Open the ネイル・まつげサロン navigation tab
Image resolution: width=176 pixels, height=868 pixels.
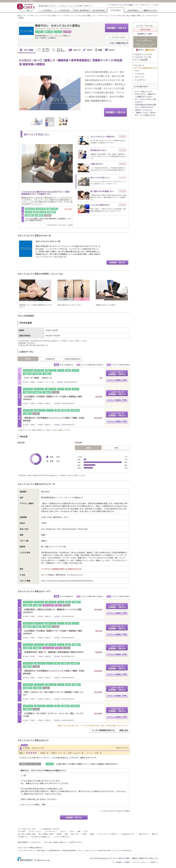81,10
